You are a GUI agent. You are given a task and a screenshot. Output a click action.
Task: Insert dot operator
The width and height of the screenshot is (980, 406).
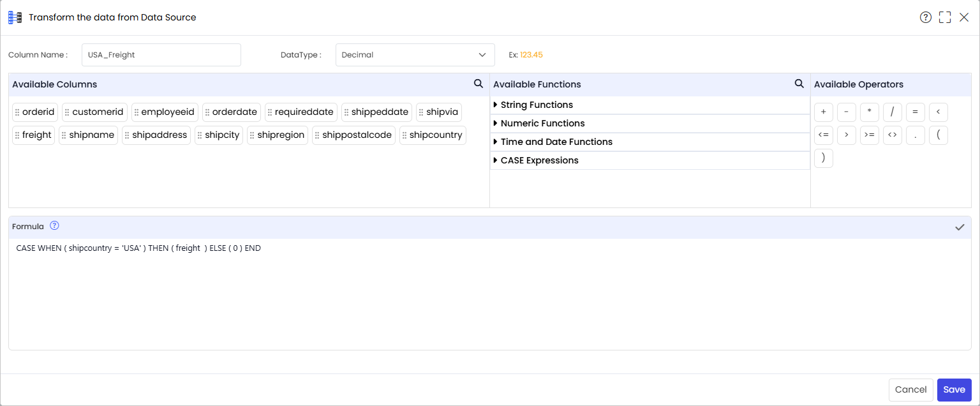916,135
